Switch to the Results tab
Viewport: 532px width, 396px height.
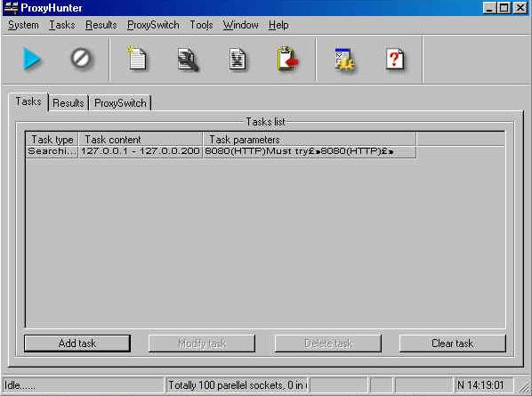[69, 103]
